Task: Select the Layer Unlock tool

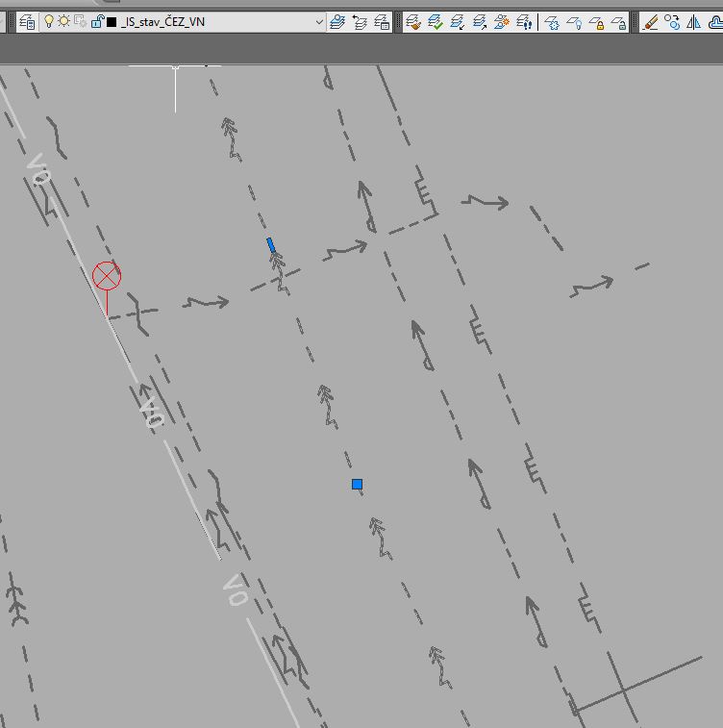Action: (x=618, y=22)
